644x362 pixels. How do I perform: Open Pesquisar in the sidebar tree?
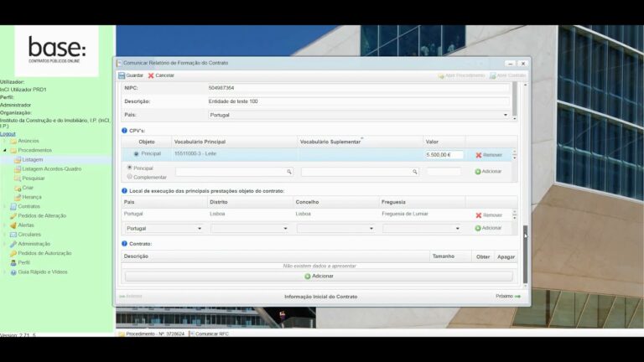point(34,178)
